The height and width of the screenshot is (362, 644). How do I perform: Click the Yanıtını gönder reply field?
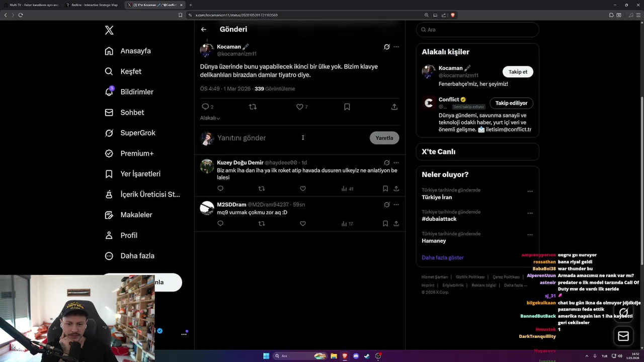coord(292,138)
